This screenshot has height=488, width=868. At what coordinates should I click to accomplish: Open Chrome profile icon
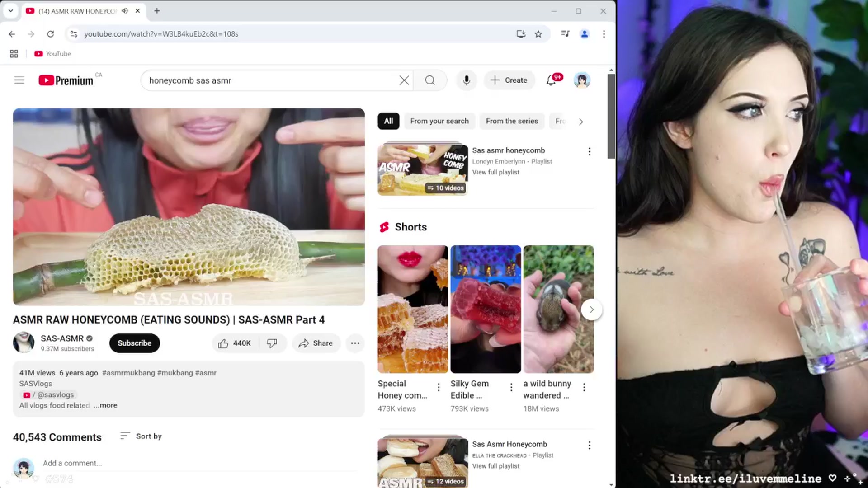coord(585,34)
